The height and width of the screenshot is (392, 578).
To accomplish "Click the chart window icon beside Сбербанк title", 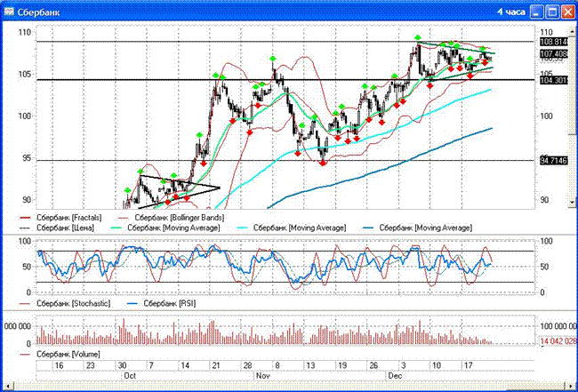I will (x=9, y=12).
